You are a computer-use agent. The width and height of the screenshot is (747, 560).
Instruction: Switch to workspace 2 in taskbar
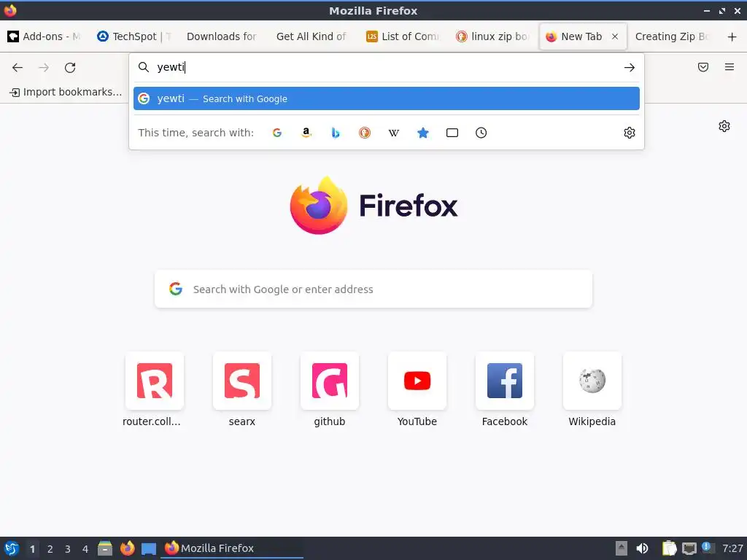[x=50, y=549]
